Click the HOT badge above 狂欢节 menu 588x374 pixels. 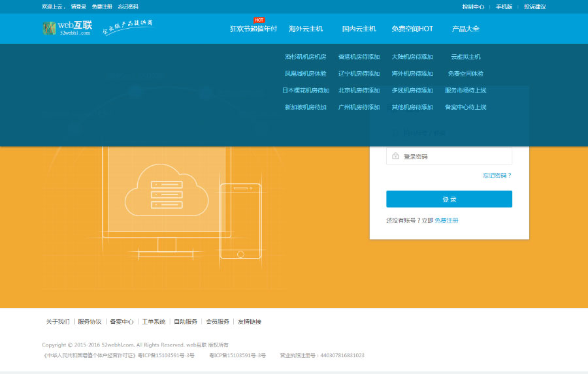(259, 20)
